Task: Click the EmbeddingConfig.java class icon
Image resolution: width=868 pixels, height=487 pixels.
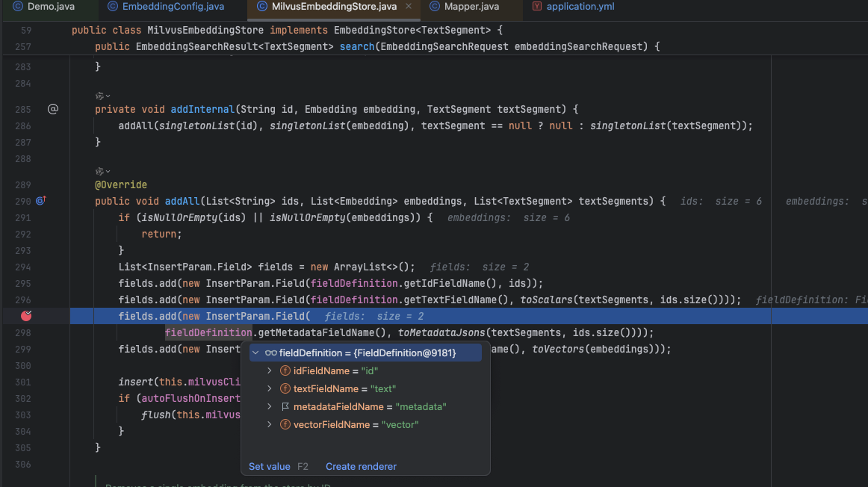Action: tap(112, 7)
